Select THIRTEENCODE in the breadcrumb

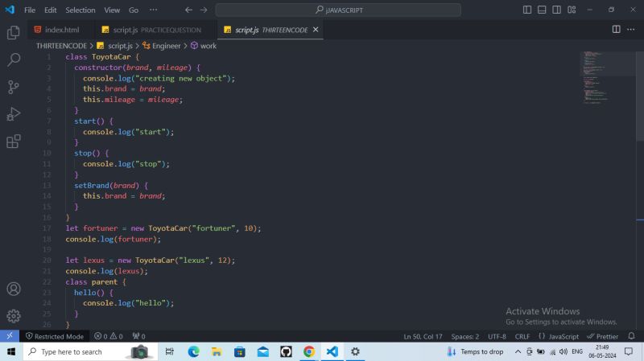[61, 46]
